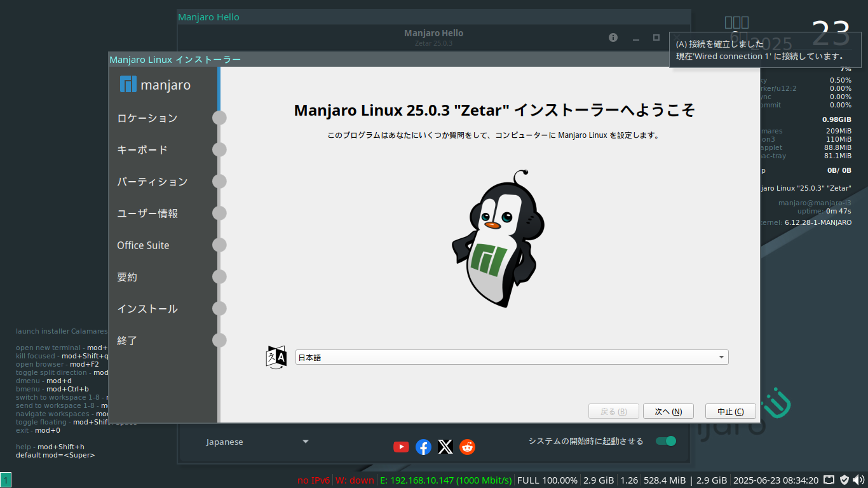This screenshot has width=868, height=488.
Task: Click the Ethernet IP address status entry
Action: click(x=445, y=480)
